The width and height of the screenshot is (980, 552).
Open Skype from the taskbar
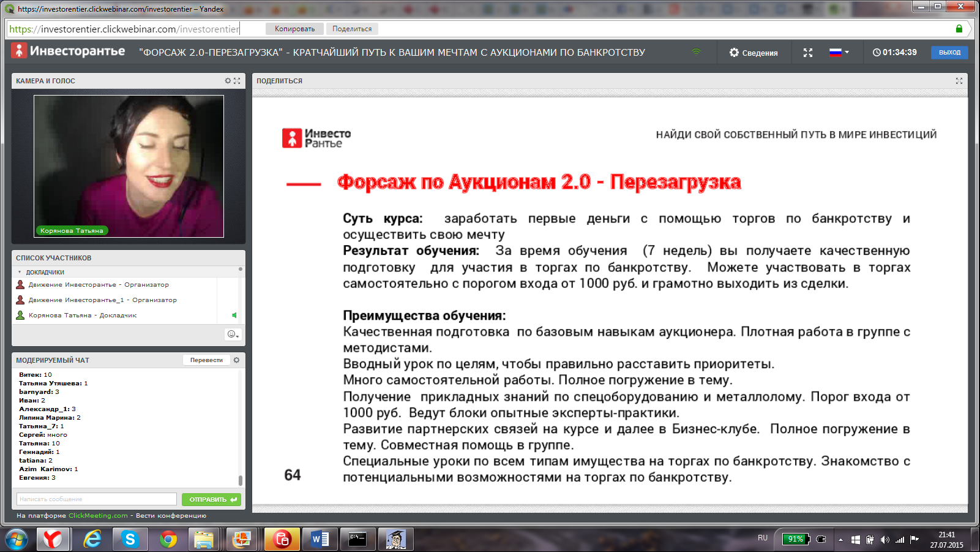tap(129, 539)
